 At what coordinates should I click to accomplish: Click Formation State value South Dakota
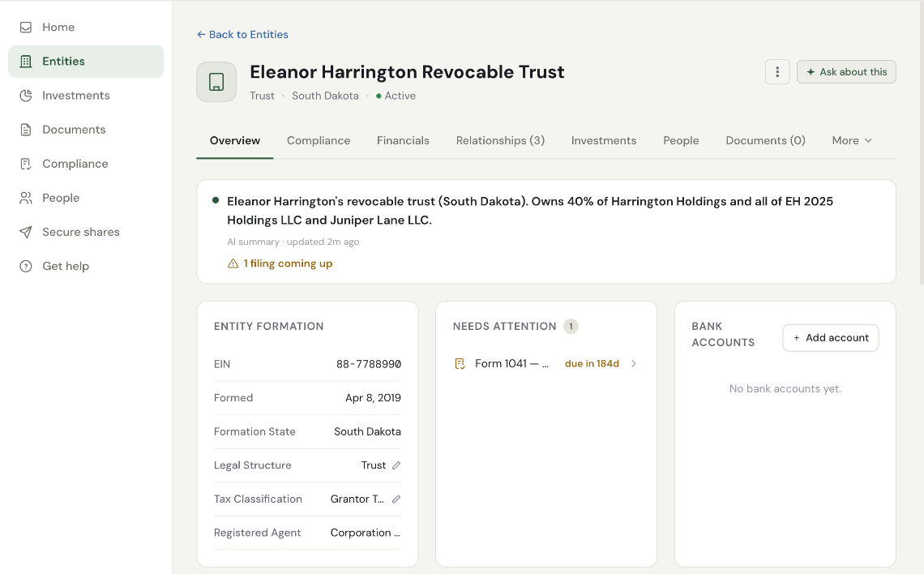[x=367, y=432]
